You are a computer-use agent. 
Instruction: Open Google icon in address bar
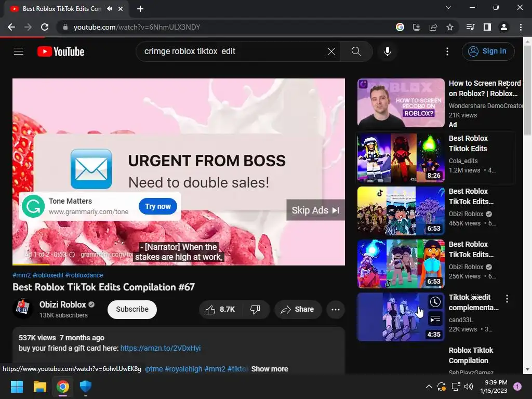[400, 27]
